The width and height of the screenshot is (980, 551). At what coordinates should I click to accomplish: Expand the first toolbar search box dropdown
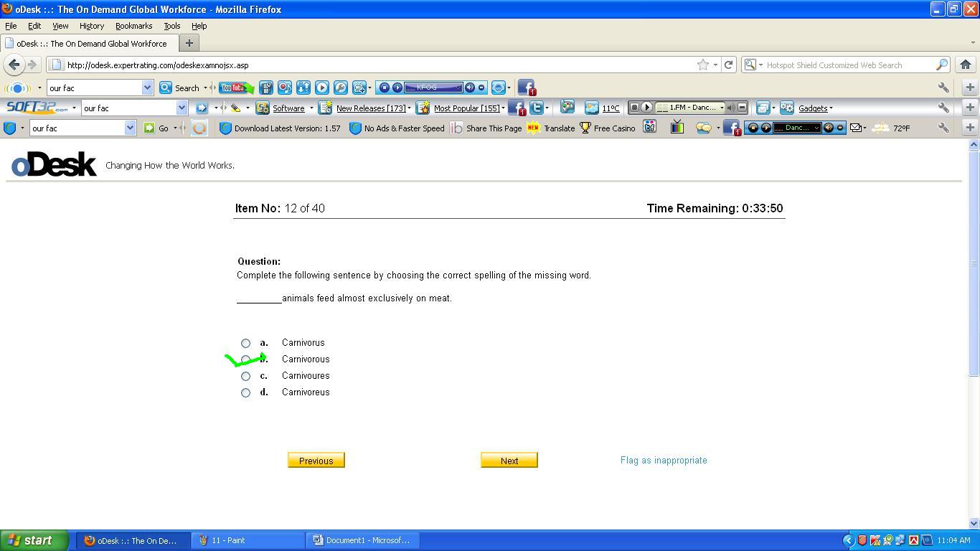[147, 88]
